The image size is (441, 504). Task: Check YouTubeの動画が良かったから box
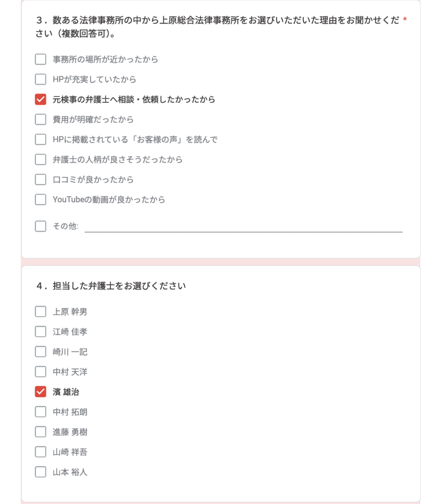click(x=40, y=199)
